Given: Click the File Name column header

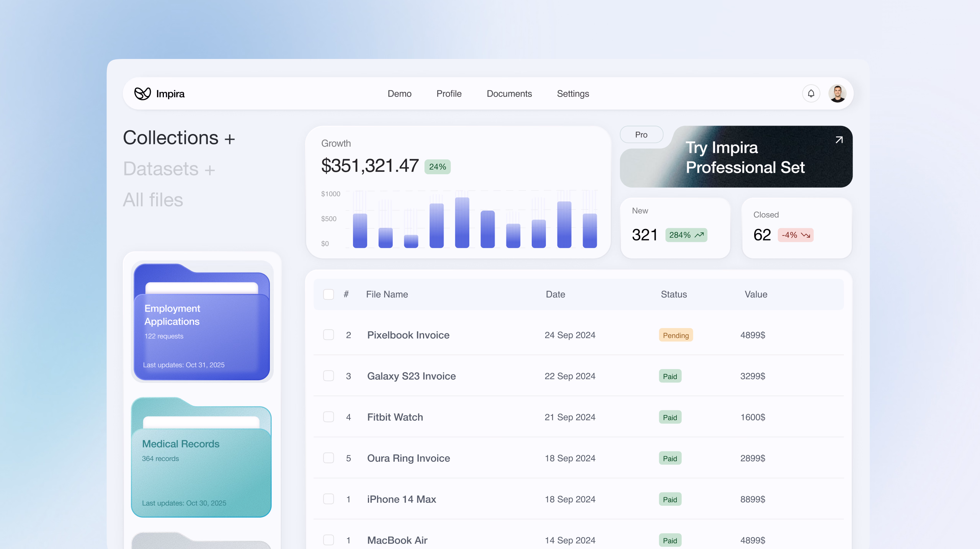Looking at the screenshot, I should coord(387,294).
